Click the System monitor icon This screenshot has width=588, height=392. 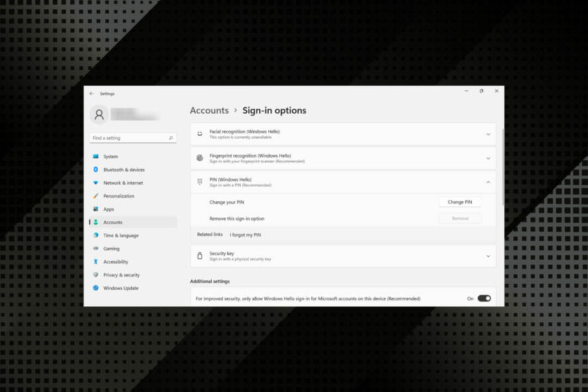coord(96,157)
